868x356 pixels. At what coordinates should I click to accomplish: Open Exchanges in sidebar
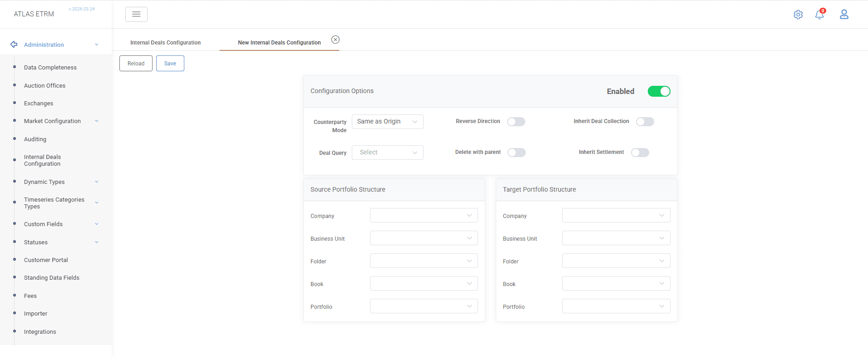(39, 104)
